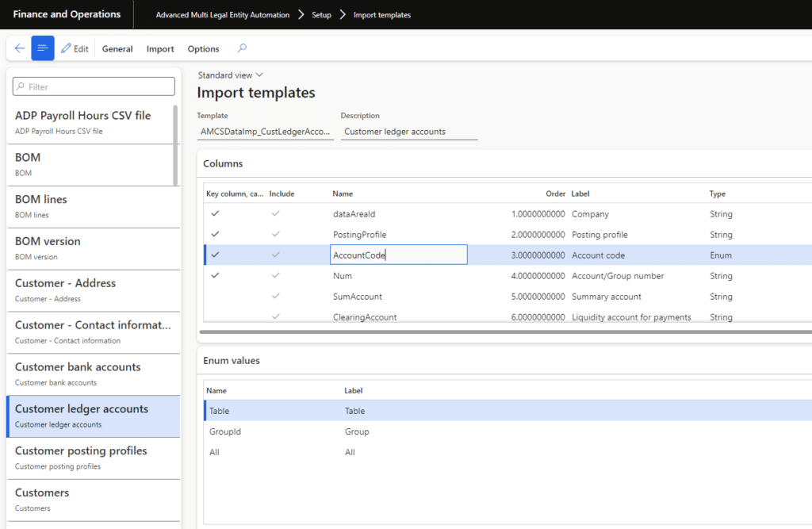
Task: Select Customer bank accounts template
Action: [x=94, y=374]
